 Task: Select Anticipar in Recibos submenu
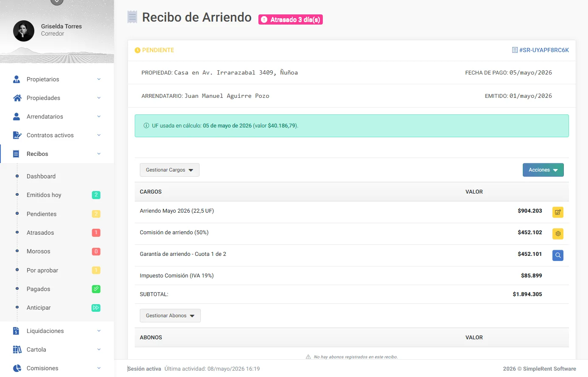coord(39,308)
